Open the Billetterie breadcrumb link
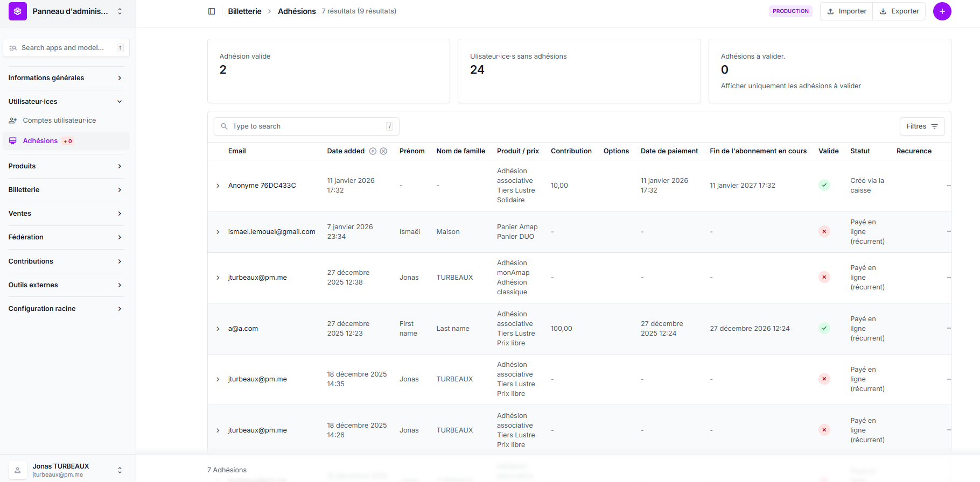Screen dimensions: 980x482 pos(244,11)
